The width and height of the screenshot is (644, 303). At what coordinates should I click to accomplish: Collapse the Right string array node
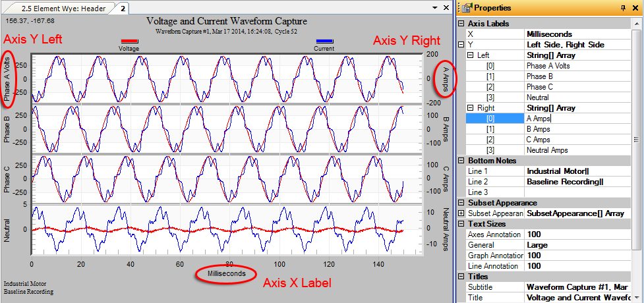pyautogui.click(x=471, y=108)
